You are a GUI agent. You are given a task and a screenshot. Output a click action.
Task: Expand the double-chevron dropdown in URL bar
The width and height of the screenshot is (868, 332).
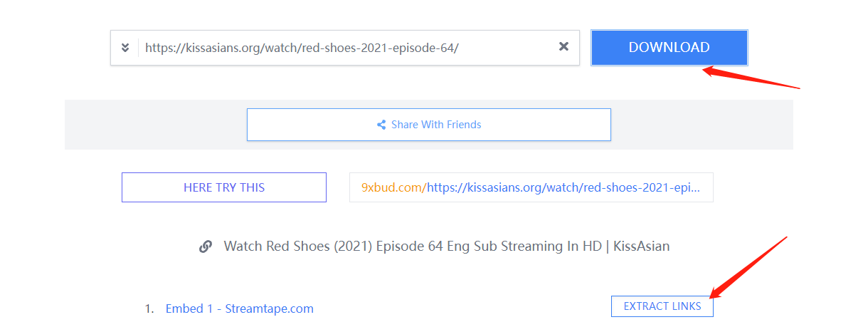[x=125, y=48]
